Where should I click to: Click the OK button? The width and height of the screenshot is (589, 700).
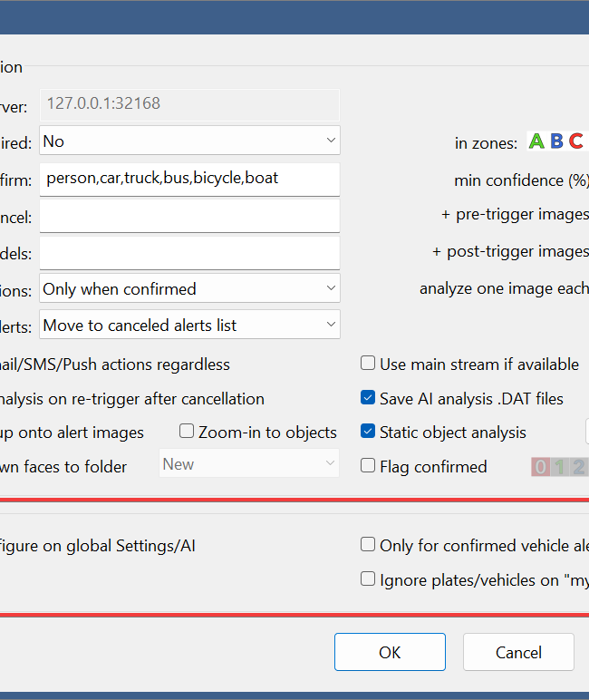(390, 652)
